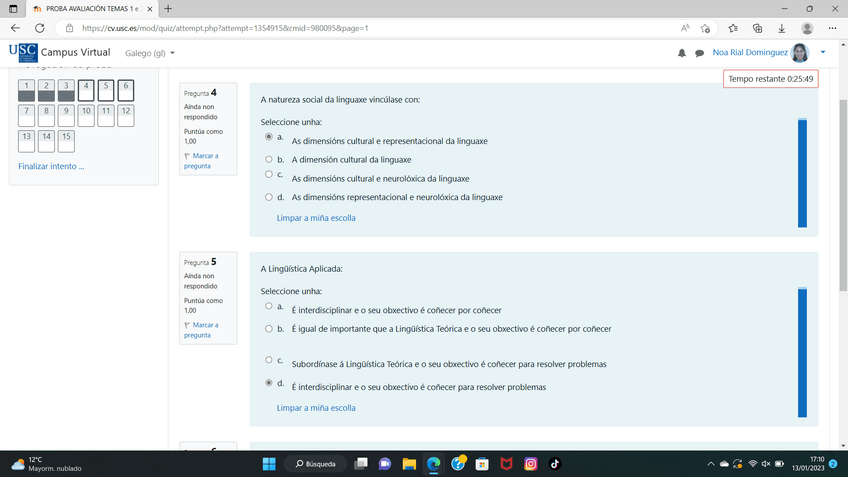Open browser Downloads

(781, 28)
